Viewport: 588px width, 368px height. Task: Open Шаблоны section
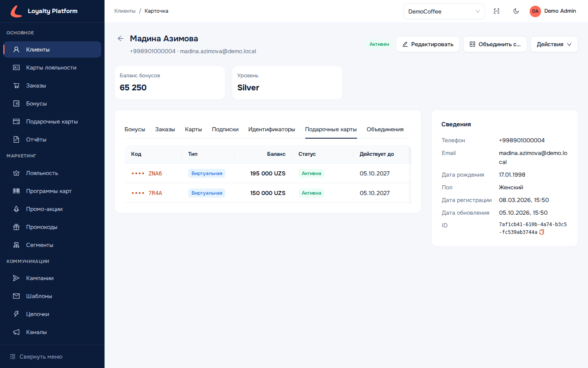point(52,296)
